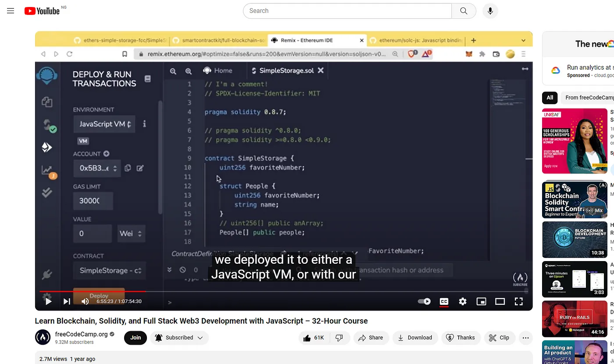614x364 pixels.
Task: Click the Google Cloud sponsored ad logo
Action: pyautogui.click(x=556, y=71)
